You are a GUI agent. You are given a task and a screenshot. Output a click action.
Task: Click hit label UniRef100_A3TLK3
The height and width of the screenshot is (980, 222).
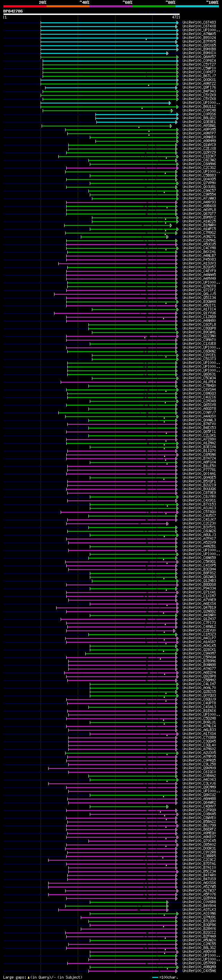(199, 909)
